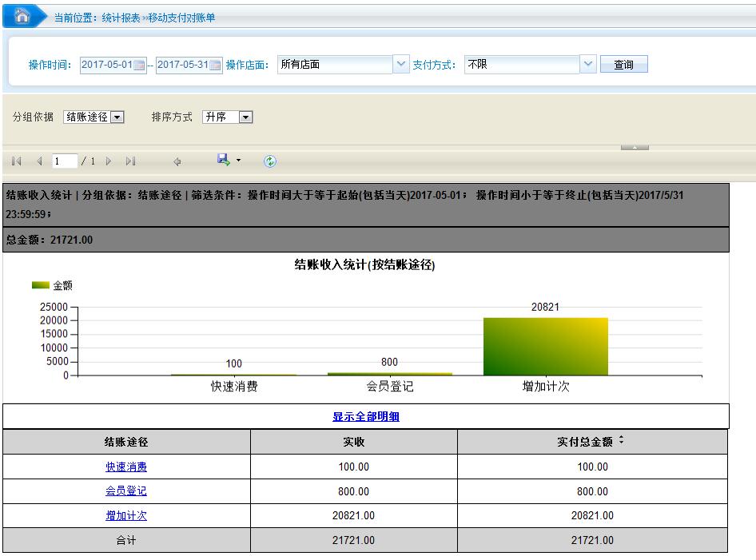
Task: Refresh the report with green icon
Action: (x=270, y=161)
